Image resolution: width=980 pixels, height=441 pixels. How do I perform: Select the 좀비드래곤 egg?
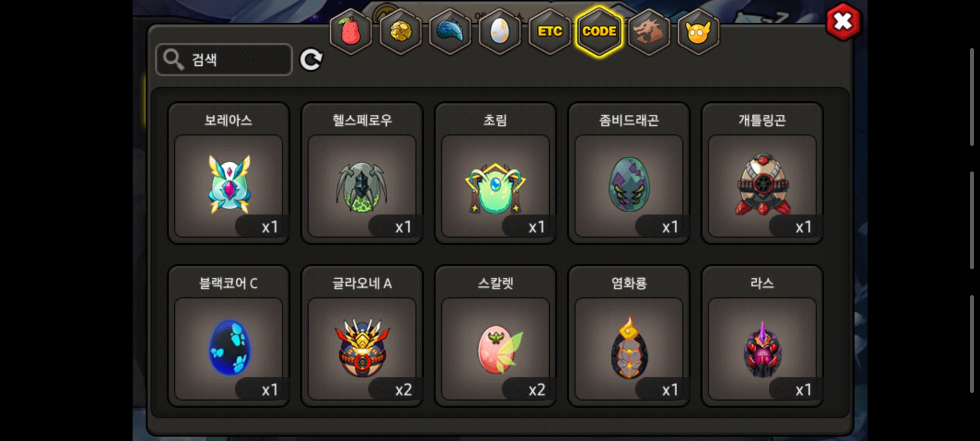point(629,173)
